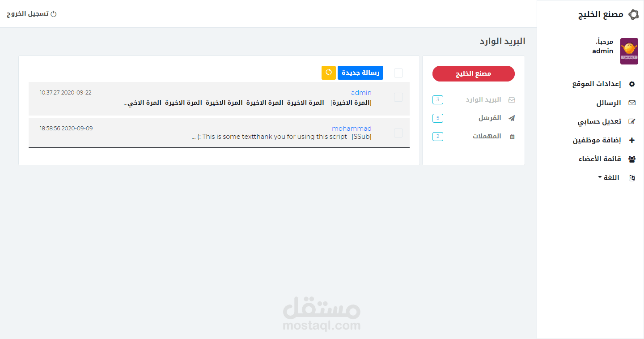The image size is (644, 339).
Task: Click the power icon beside تسجيل الخروج
Action: point(54,13)
